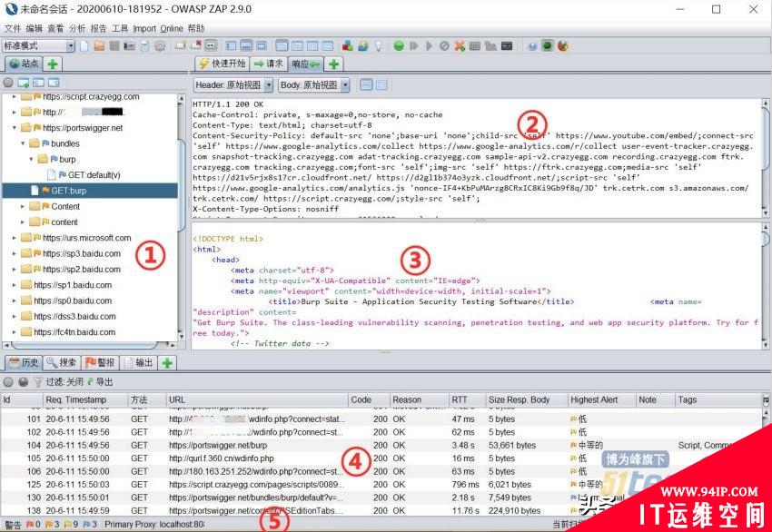Open the Header 原始视图 dropdown

[233, 85]
